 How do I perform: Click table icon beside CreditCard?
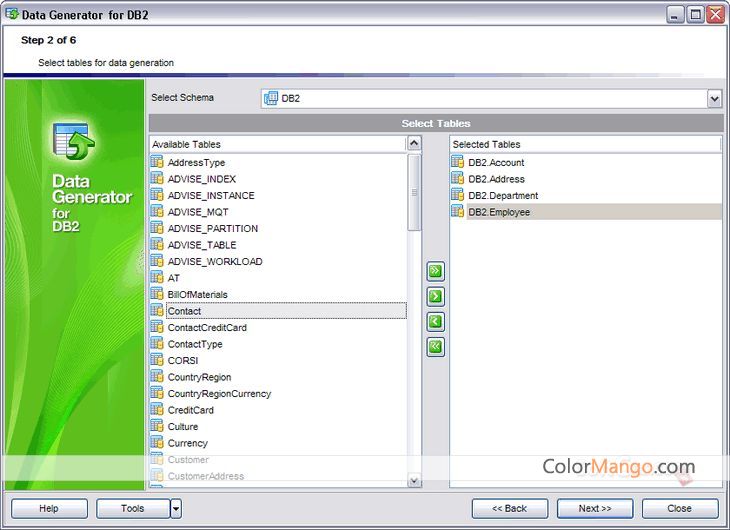157,410
